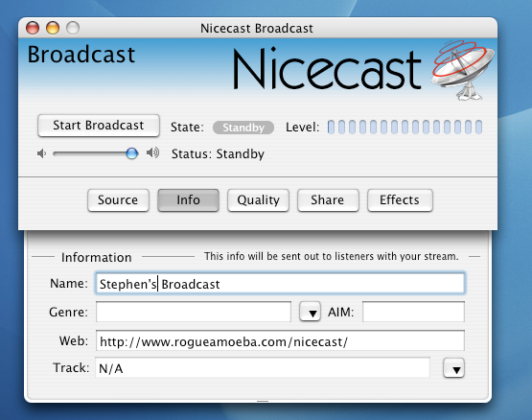Image resolution: width=532 pixels, height=420 pixels.
Task: Click the Name field with Stephen's Broadcast
Action: [280, 284]
